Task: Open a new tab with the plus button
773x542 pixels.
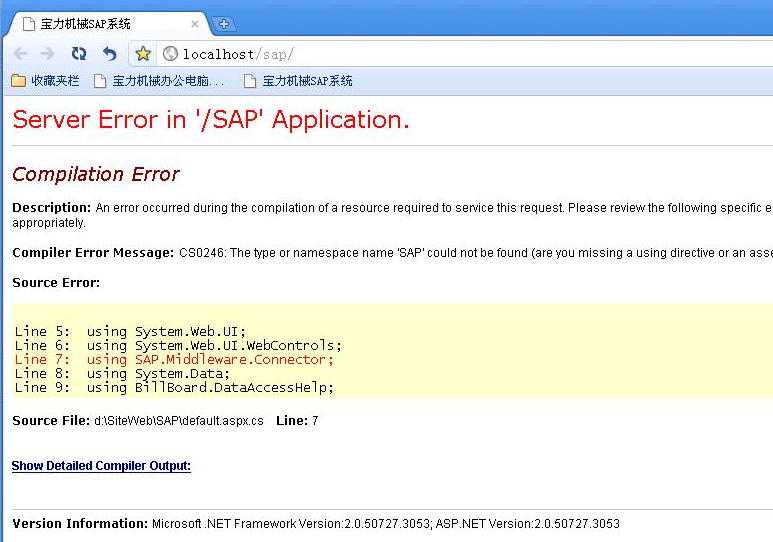Action: (x=223, y=24)
